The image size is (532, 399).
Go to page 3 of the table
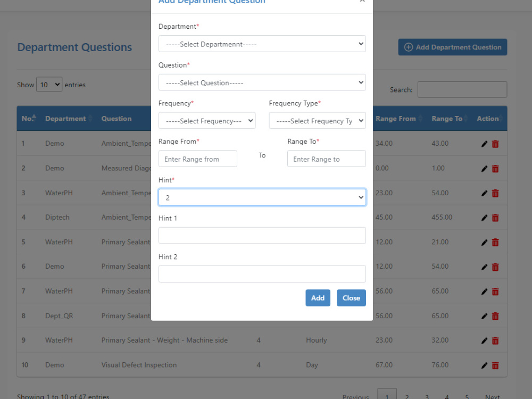point(427,396)
